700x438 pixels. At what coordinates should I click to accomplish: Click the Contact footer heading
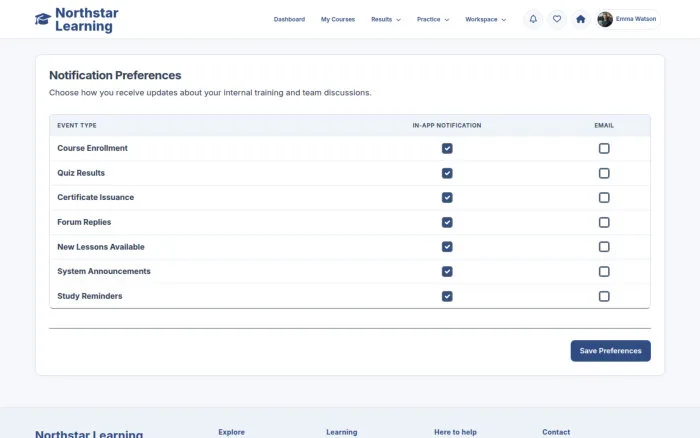pyautogui.click(x=556, y=432)
